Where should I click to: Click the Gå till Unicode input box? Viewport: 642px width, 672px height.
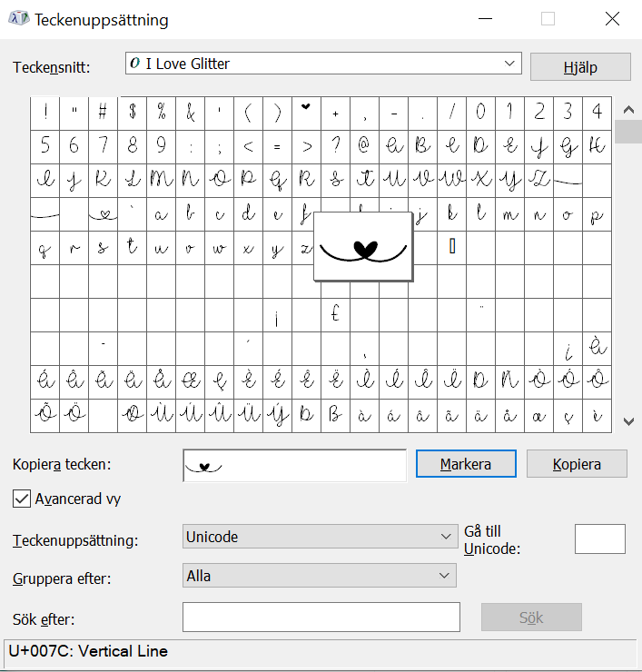[x=599, y=539]
